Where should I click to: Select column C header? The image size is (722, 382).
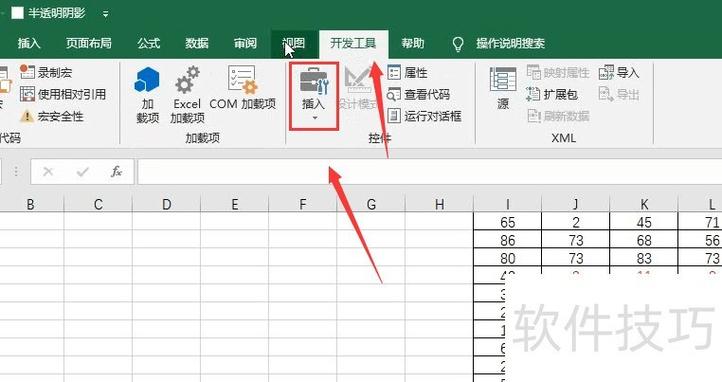pos(98,204)
